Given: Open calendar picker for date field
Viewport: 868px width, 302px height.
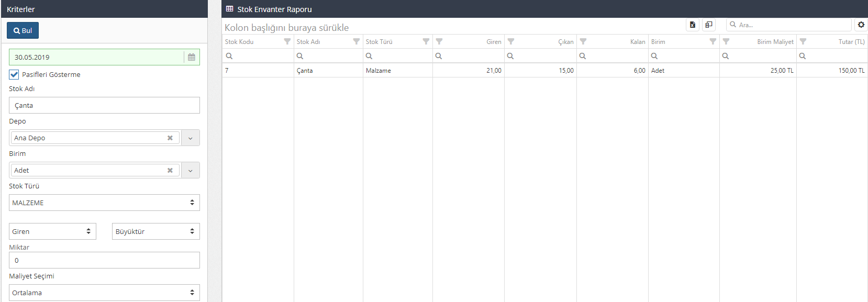Looking at the screenshot, I should point(192,57).
